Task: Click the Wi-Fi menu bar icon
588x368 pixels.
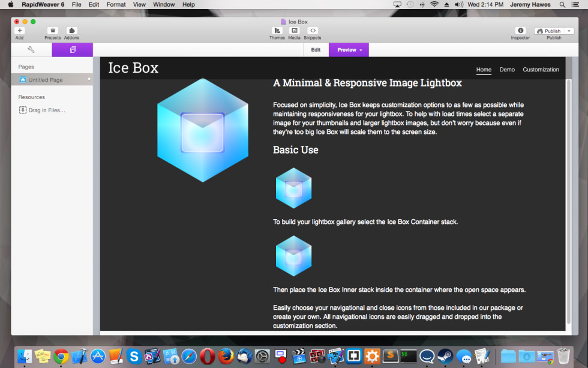Action: click(434, 4)
